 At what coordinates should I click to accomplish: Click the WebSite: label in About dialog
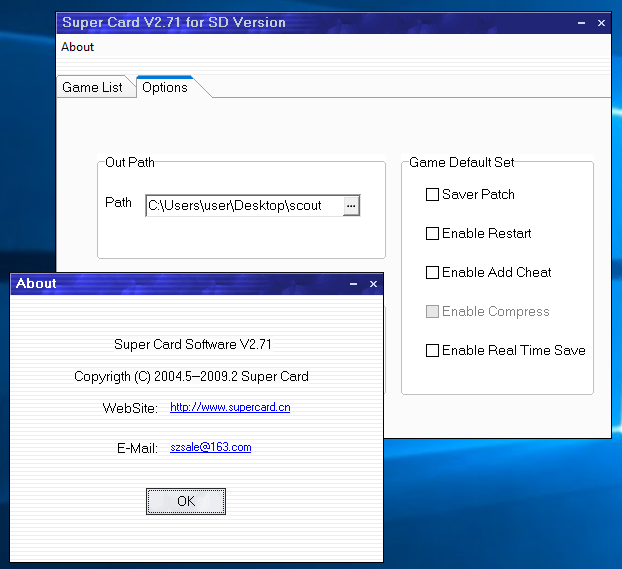click(130, 408)
